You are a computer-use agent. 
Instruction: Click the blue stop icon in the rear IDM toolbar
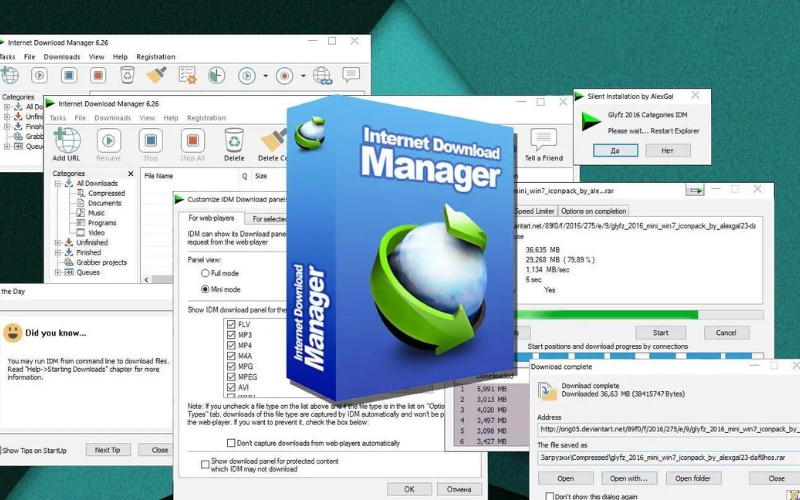[x=68, y=76]
